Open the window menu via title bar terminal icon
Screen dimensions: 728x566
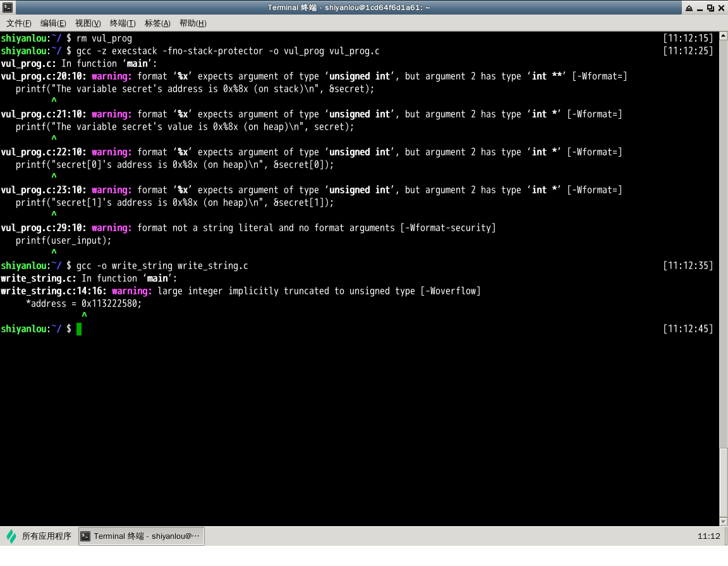point(7,8)
